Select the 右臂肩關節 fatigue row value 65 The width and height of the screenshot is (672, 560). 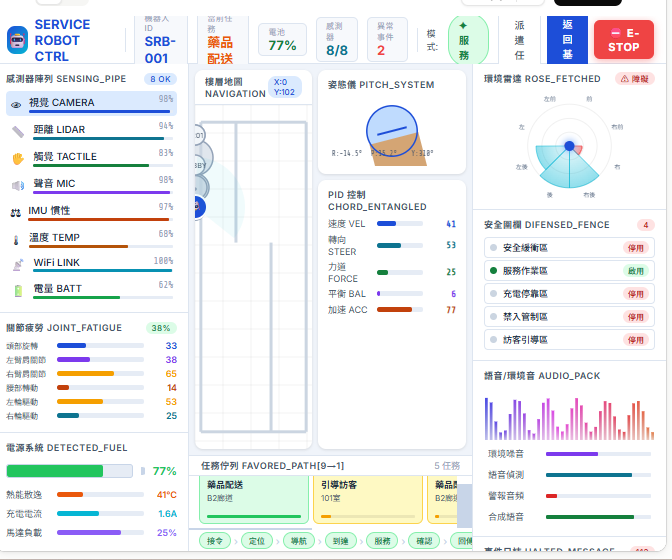[x=171, y=374]
